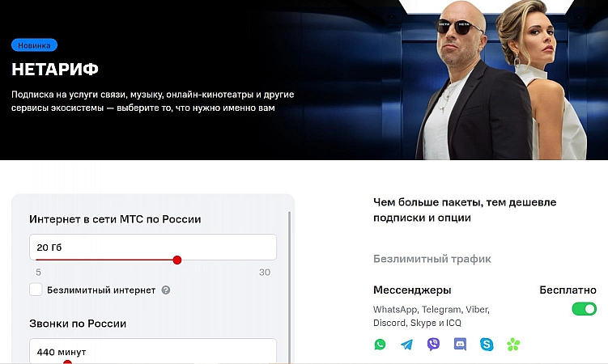This screenshot has height=364, width=608.
Task: Click the Бесплатно price label
Action: 568,290
